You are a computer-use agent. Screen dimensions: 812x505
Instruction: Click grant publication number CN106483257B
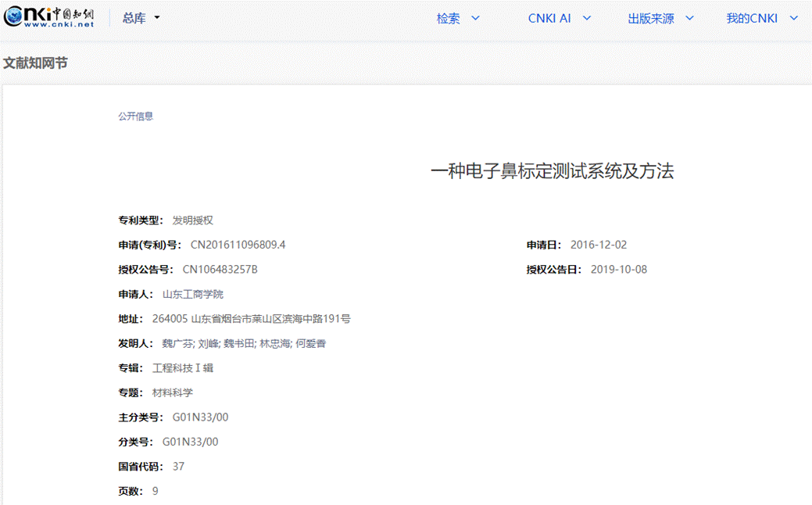220,270
